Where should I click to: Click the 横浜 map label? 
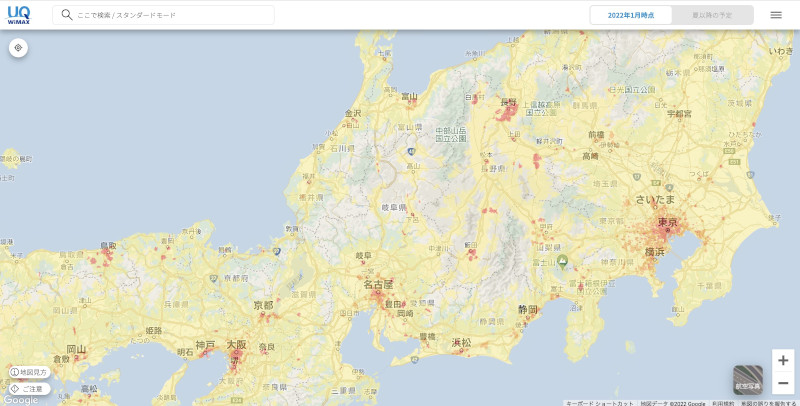point(655,251)
